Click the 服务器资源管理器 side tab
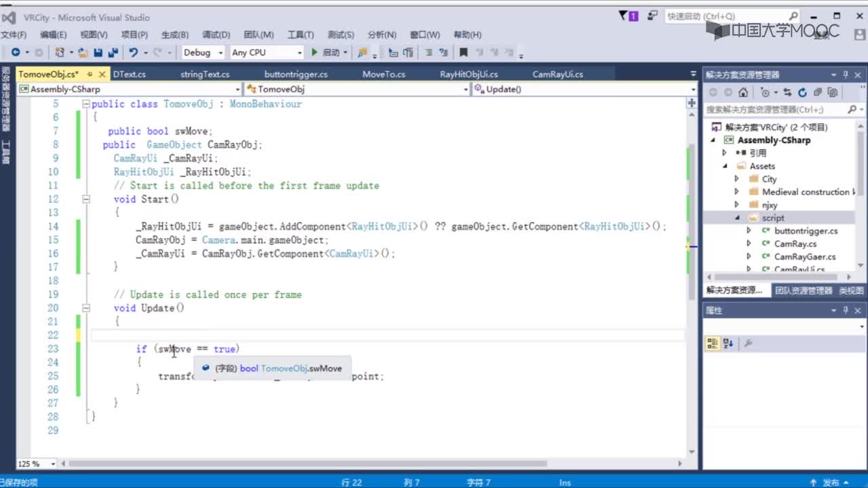 coord(5,100)
